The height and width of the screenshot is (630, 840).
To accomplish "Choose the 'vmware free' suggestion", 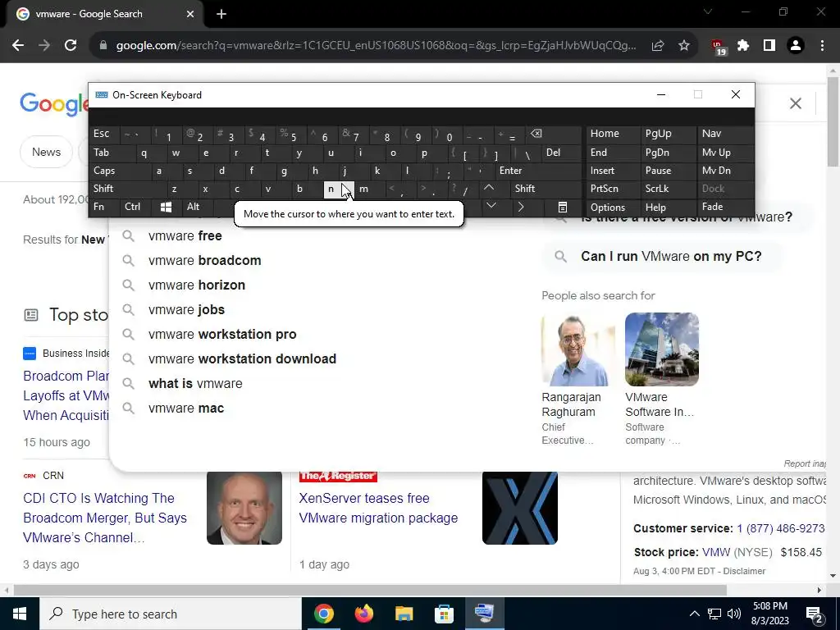I will pos(185,235).
